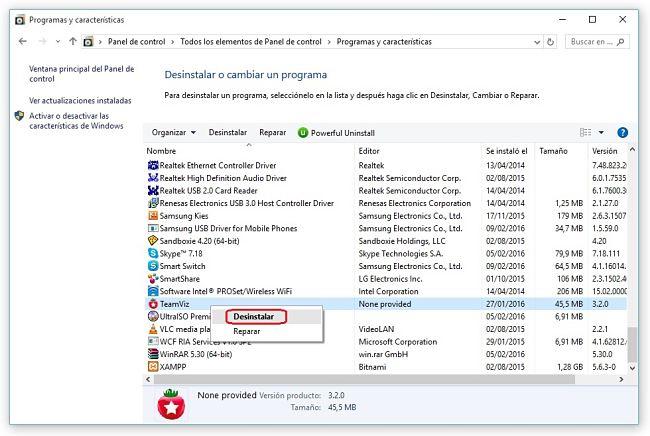
Task: Click the horizontal scrollbar thumb
Action: click(x=364, y=379)
